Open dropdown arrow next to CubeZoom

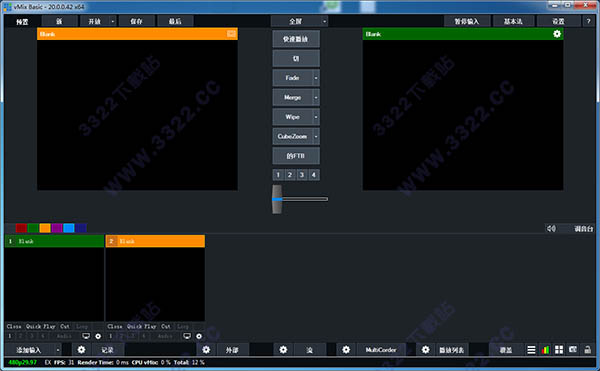[x=316, y=137]
